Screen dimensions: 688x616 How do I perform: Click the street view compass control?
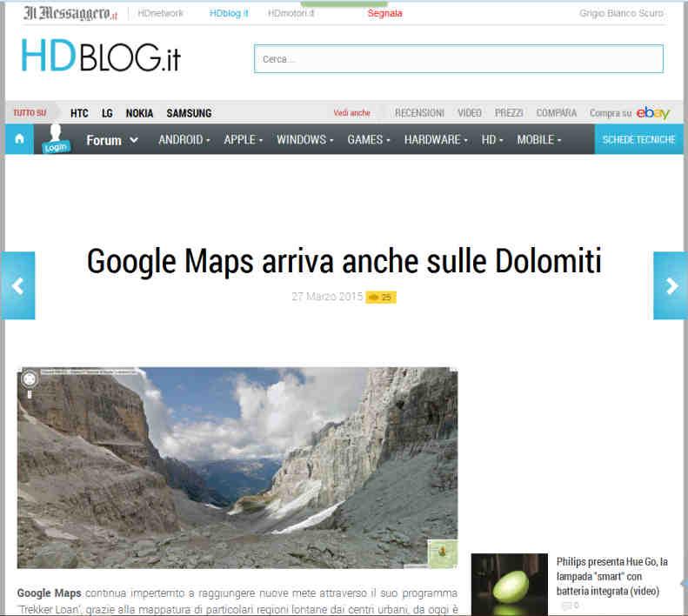pyautogui.click(x=30, y=378)
